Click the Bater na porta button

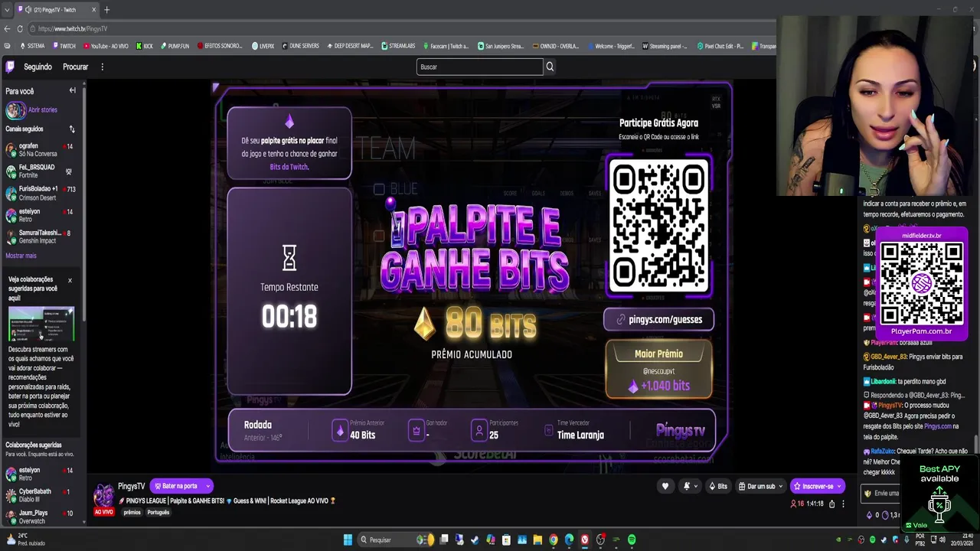point(175,486)
